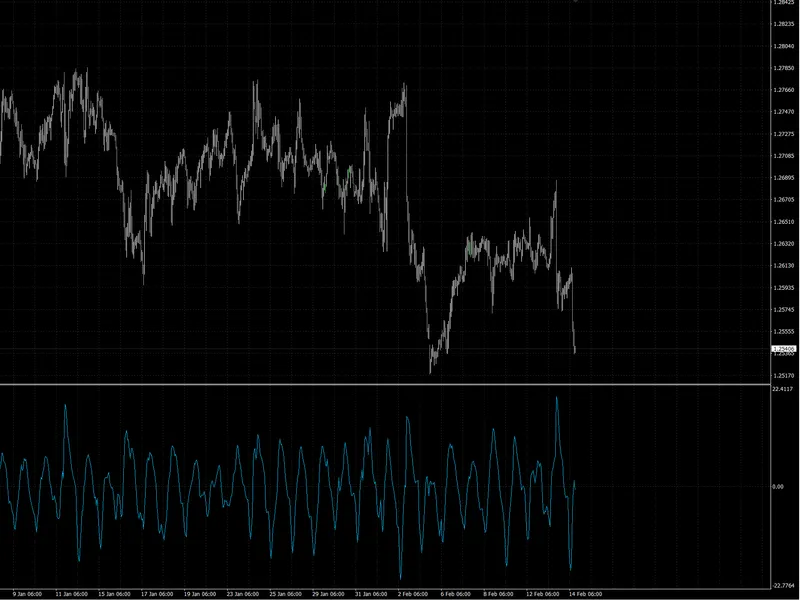Click the 1.28235 price axis label
Image resolution: width=800 pixels, height=600 pixels.
pyautogui.click(x=783, y=24)
